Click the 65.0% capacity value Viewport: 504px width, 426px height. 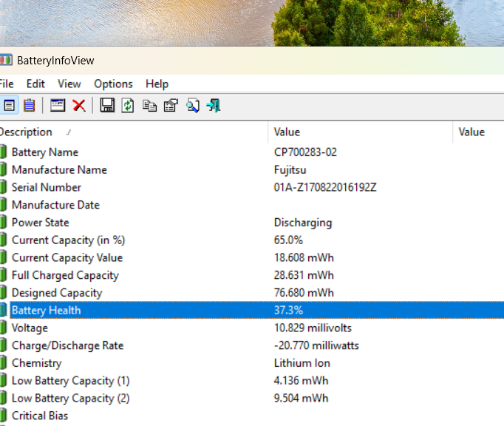[288, 240]
